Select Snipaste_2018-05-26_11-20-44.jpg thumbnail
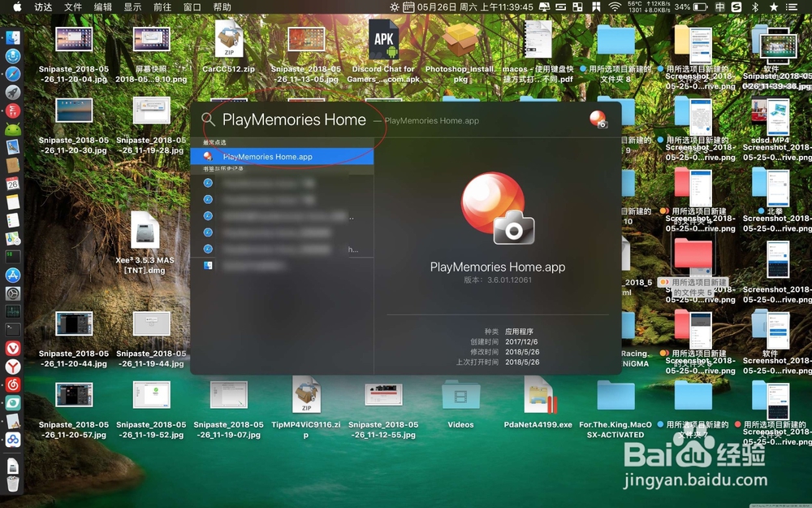Screen dimensions: 812x508 point(74,323)
